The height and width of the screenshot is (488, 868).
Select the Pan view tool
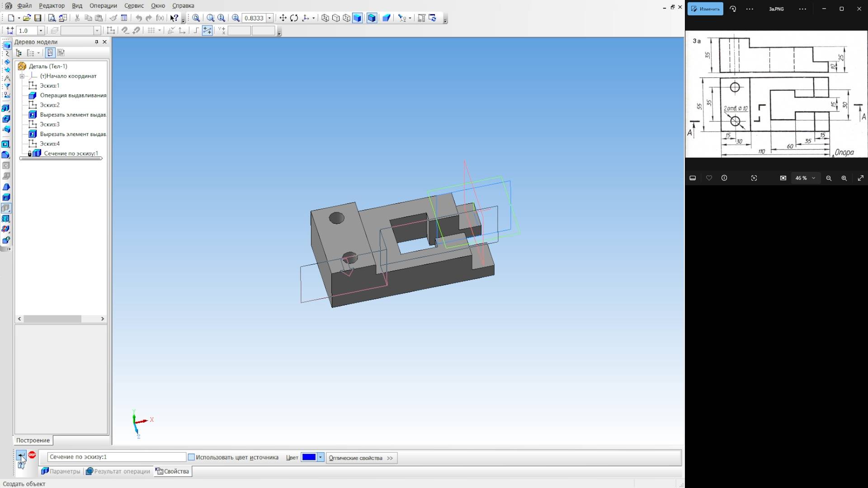coord(283,18)
